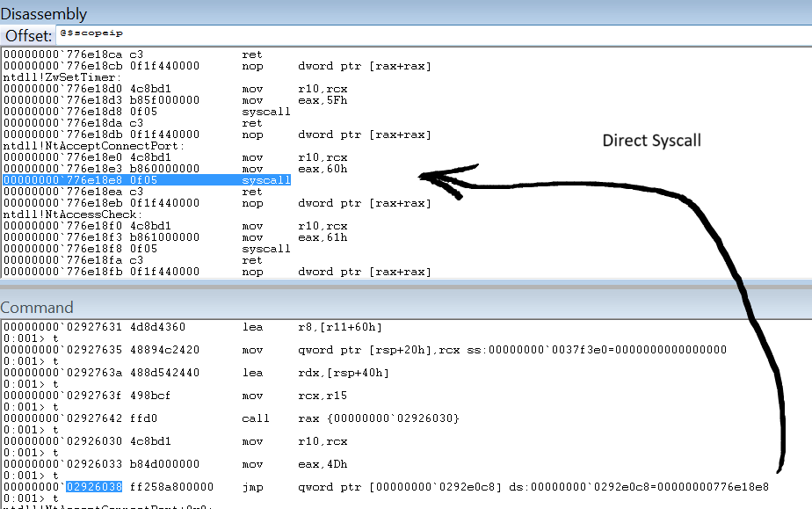The width and height of the screenshot is (812, 509).
Task: Select the syscall line at address 776e18f8
Action: tap(147, 249)
